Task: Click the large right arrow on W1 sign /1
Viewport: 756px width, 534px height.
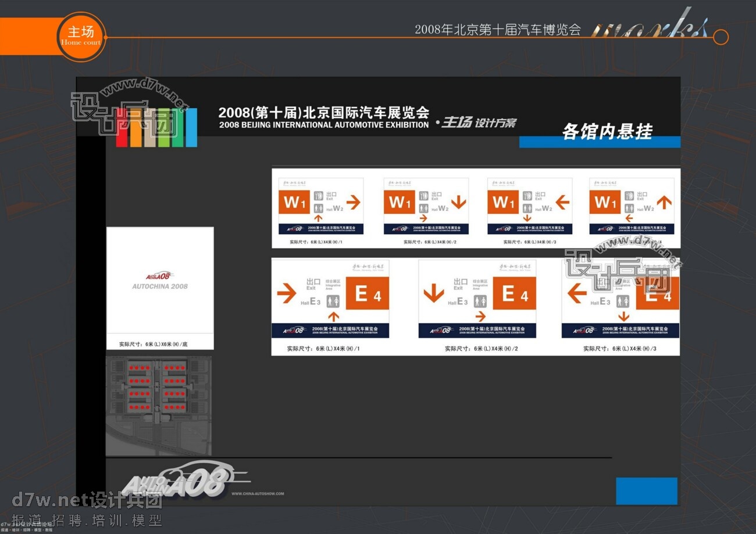Action: pyautogui.click(x=354, y=202)
